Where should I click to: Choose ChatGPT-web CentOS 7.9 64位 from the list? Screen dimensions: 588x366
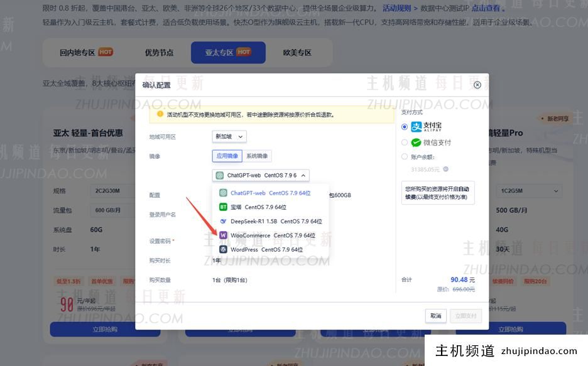270,193
